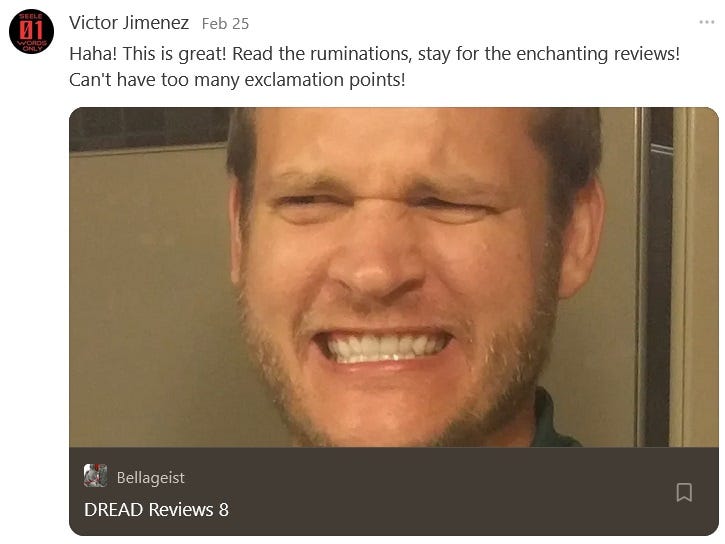725x544 pixels.
Task: Click the "Haha! This is great!" sentence
Action: [x=148, y=54]
